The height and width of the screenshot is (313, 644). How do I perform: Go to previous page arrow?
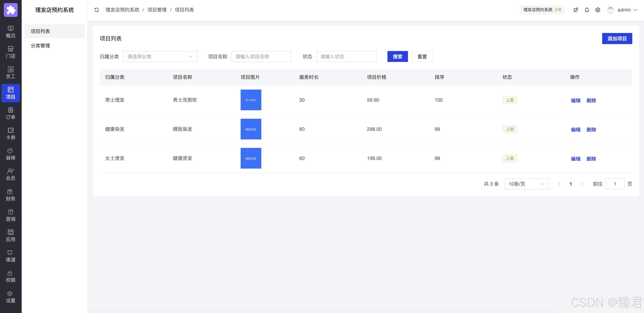[560, 184]
